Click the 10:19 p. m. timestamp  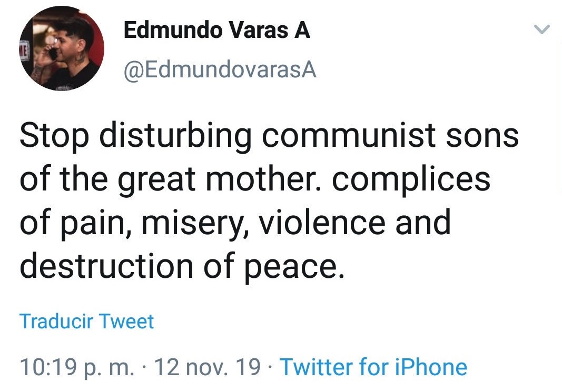[77, 367]
